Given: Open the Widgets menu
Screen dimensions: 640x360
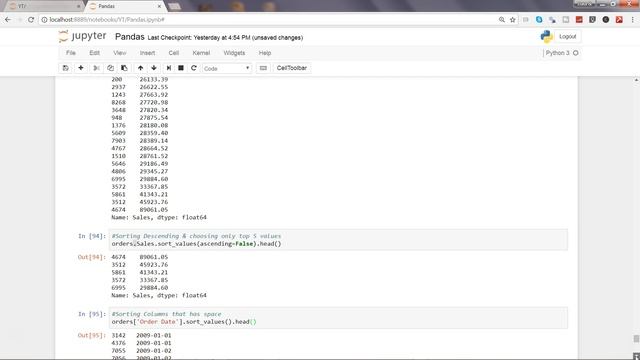Looking at the screenshot, I should tap(234, 53).
